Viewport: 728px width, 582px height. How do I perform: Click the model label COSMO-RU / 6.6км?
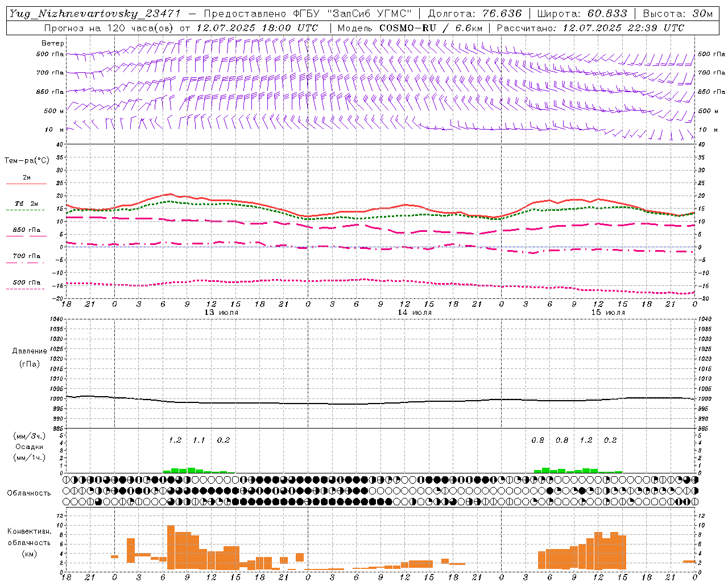click(x=431, y=28)
